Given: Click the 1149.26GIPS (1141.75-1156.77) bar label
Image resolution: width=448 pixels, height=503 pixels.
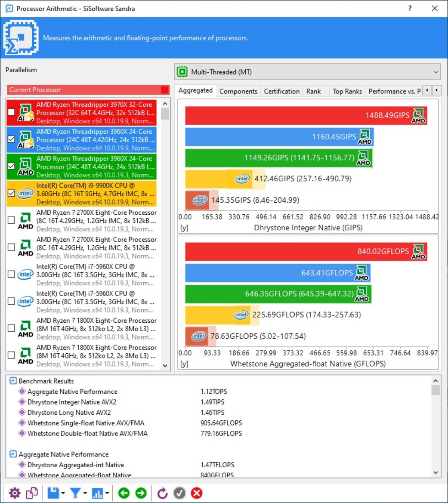Looking at the screenshot, I should click(x=300, y=158).
